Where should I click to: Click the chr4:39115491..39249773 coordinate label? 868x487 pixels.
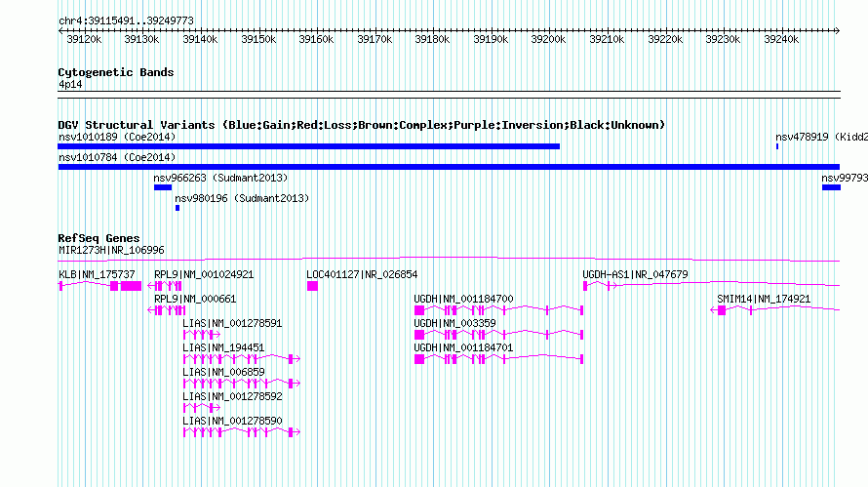pyautogui.click(x=126, y=21)
